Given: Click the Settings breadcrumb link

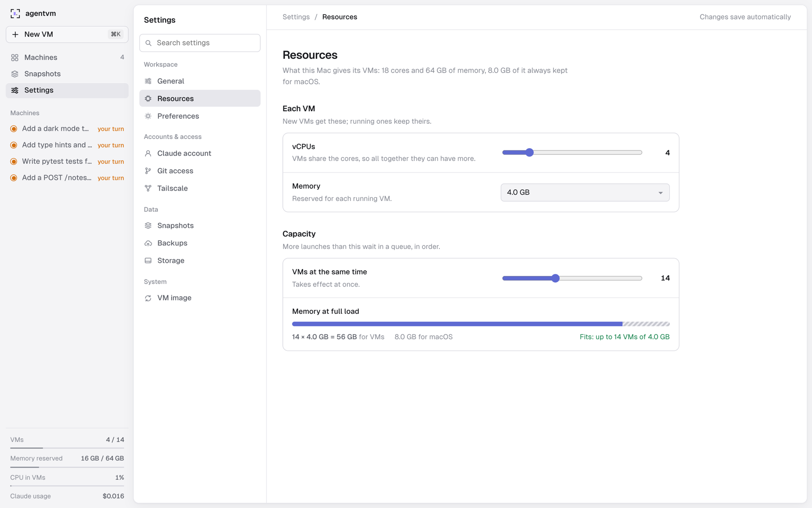Looking at the screenshot, I should click(x=296, y=17).
